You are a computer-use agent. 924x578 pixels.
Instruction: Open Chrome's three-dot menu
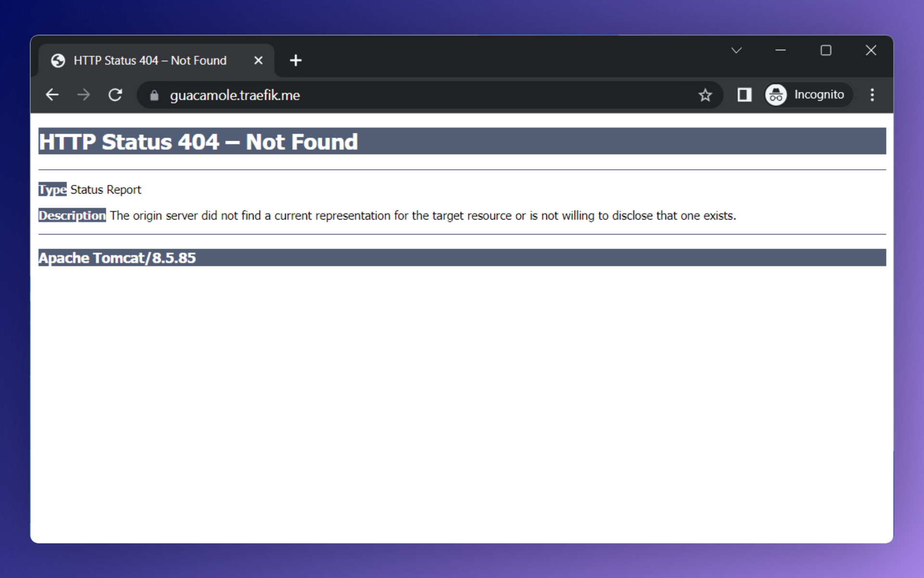click(x=872, y=95)
